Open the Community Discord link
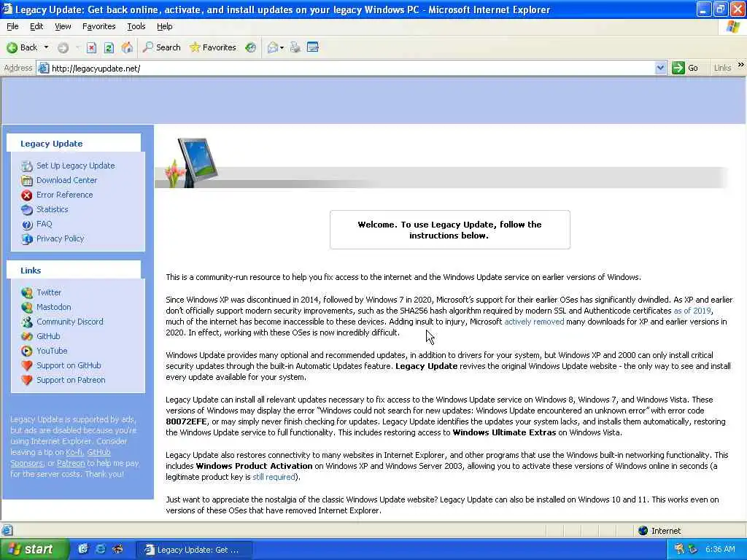This screenshot has height=560, width=747. click(x=70, y=322)
